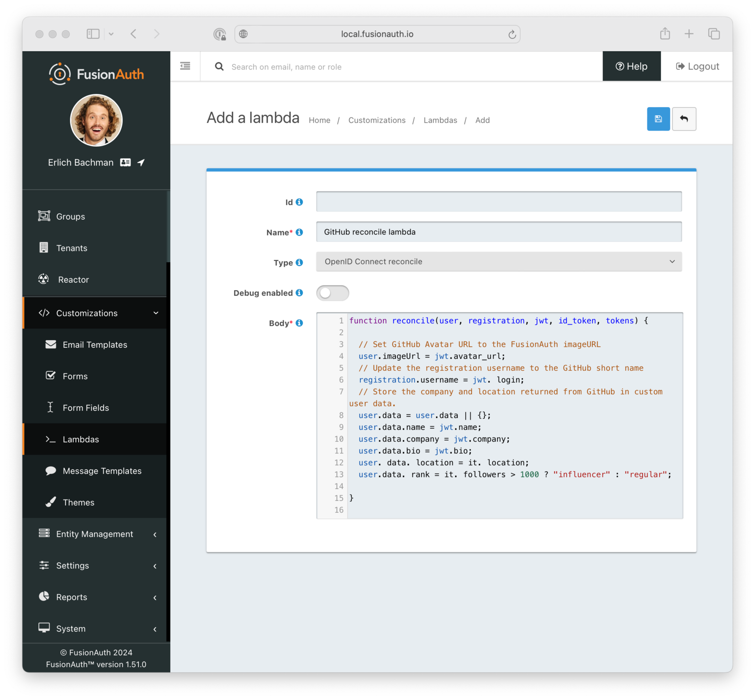Show info tooltip for the Type field
Image resolution: width=755 pixels, height=700 pixels.
click(x=299, y=262)
